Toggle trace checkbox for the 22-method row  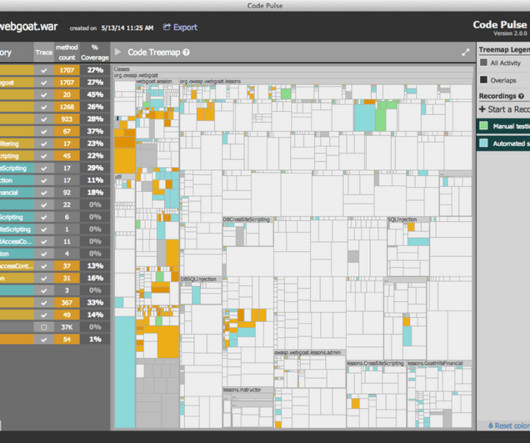coord(44,205)
